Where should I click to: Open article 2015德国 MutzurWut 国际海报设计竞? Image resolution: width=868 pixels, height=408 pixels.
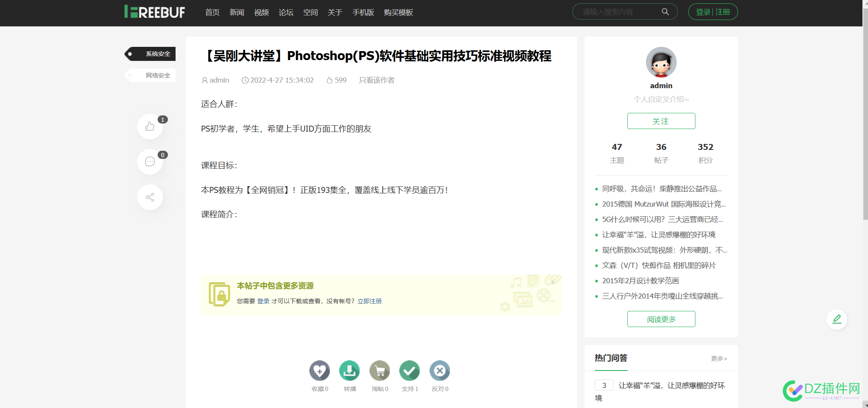(x=664, y=204)
